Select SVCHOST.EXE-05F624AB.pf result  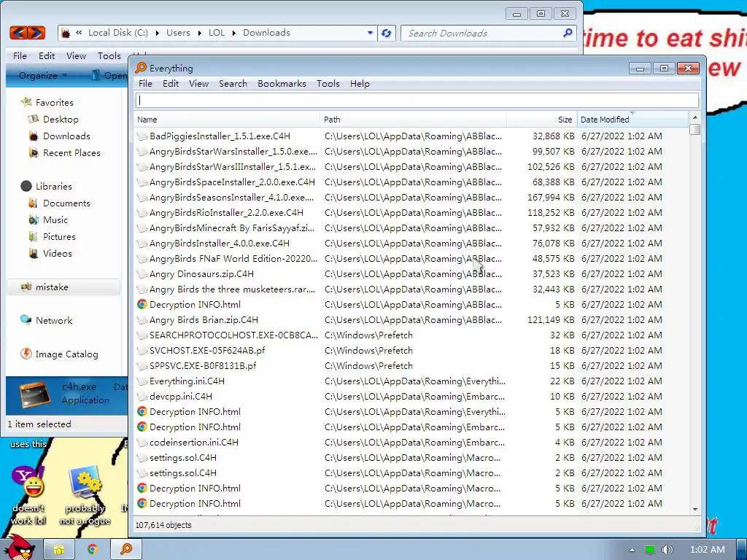411,351
